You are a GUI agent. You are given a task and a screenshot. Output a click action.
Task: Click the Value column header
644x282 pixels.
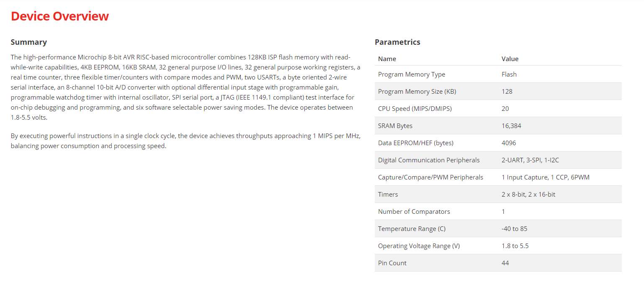click(x=510, y=59)
